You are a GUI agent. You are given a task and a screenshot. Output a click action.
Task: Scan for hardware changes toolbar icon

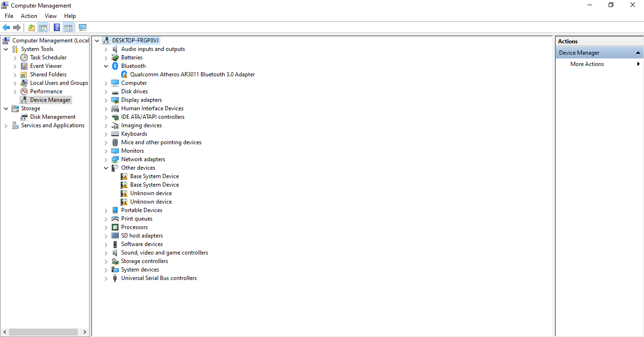pyautogui.click(x=83, y=28)
